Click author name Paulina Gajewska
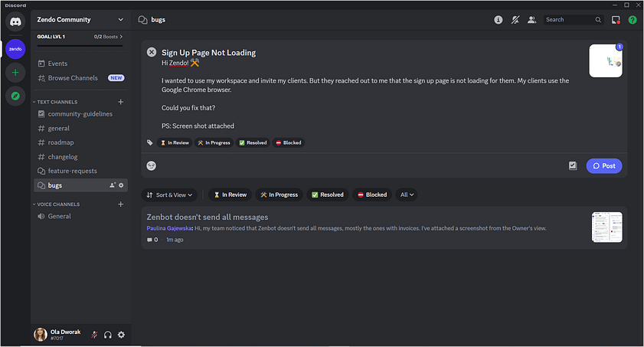Screen dimensions: 644x347 (x=169, y=228)
